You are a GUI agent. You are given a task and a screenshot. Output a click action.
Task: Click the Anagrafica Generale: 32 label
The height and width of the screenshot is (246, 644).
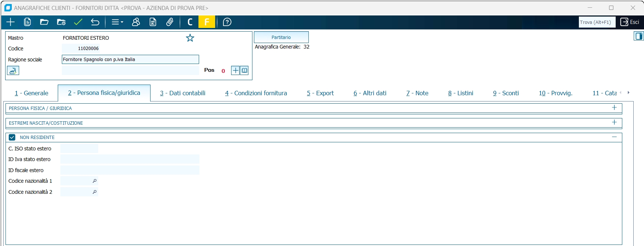[282, 47]
